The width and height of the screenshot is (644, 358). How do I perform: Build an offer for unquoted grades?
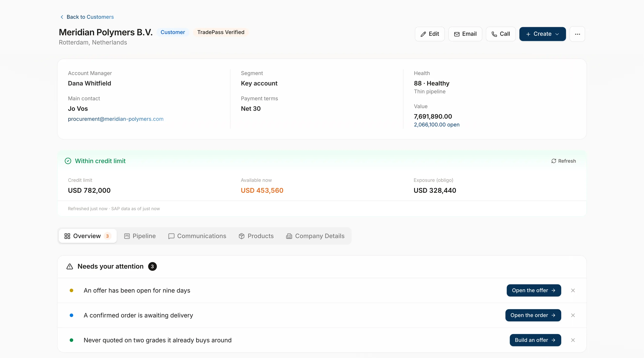click(535, 340)
